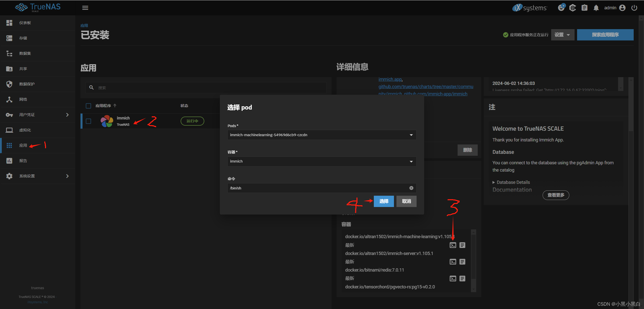
Task: Clear the /bin/sh command field
Action: tap(411, 188)
